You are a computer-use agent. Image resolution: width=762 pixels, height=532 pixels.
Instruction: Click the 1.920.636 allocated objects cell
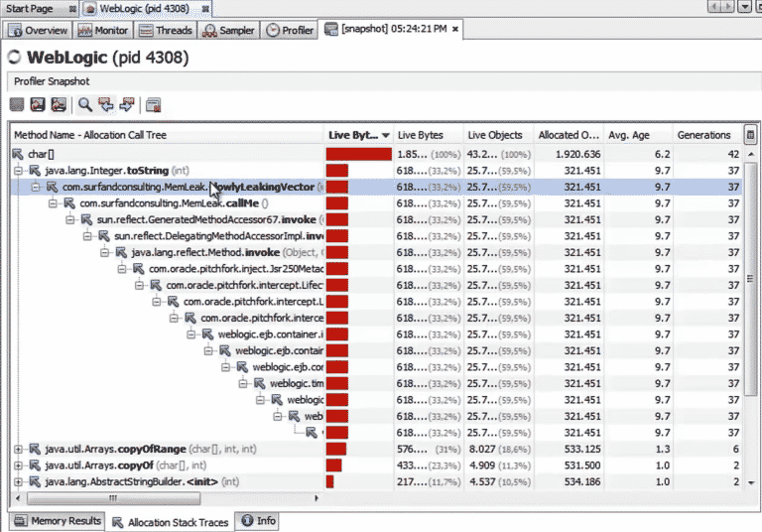569,154
